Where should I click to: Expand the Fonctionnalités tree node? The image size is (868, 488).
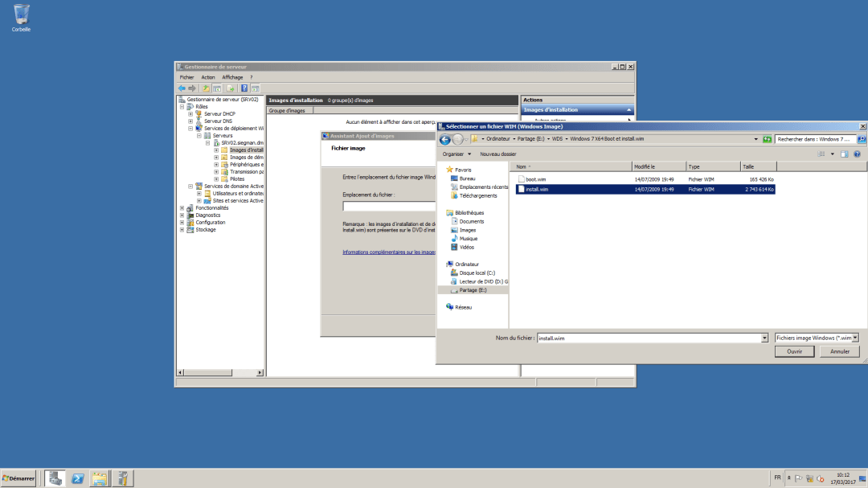181,207
